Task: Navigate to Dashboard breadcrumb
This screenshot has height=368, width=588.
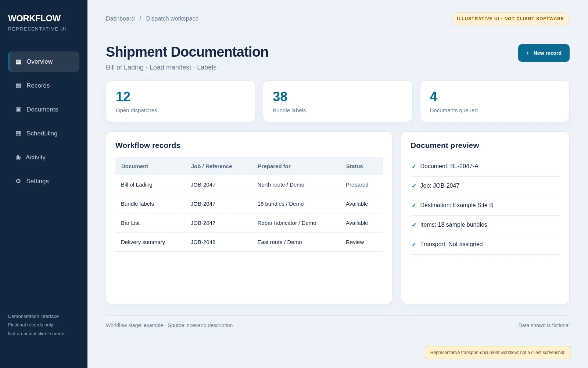Action: [x=120, y=18]
